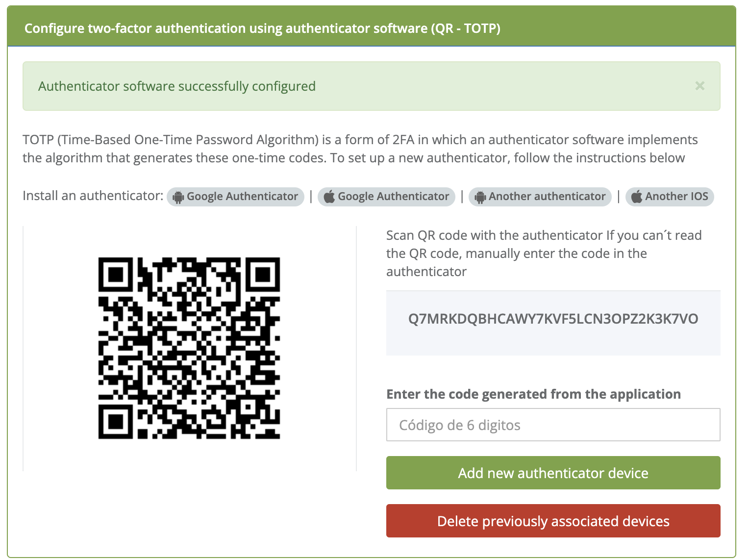Click Android icon beside first Google Authenticator
The image size is (749, 560).
(x=178, y=197)
